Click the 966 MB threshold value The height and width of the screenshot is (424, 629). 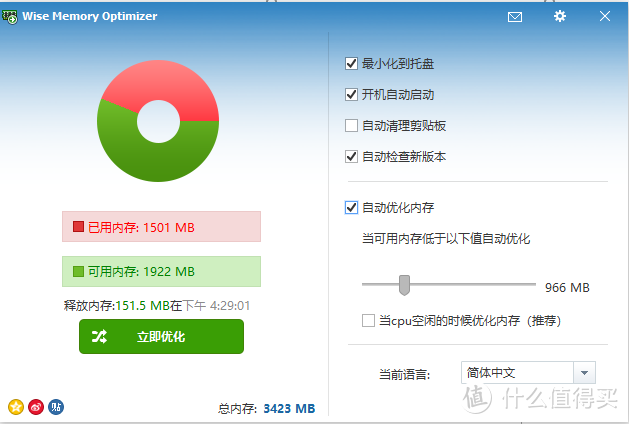(x=567, y=288)
